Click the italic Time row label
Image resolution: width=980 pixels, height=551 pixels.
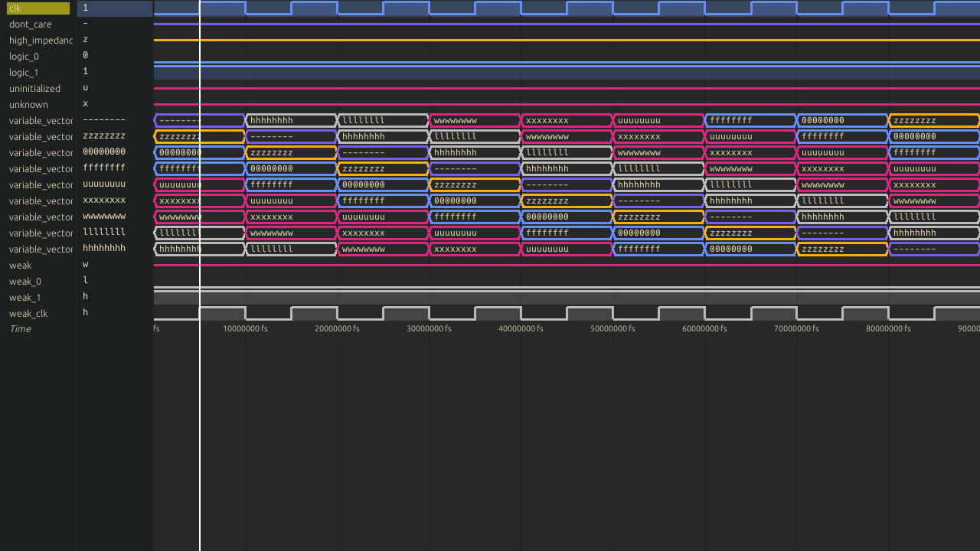coord(20,329)
